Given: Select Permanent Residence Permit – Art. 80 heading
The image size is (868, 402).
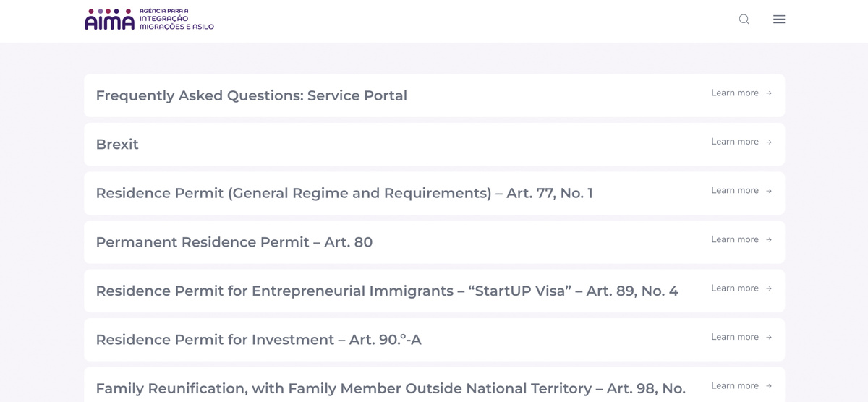Looking at the screenshot, I should coord(234,242).
